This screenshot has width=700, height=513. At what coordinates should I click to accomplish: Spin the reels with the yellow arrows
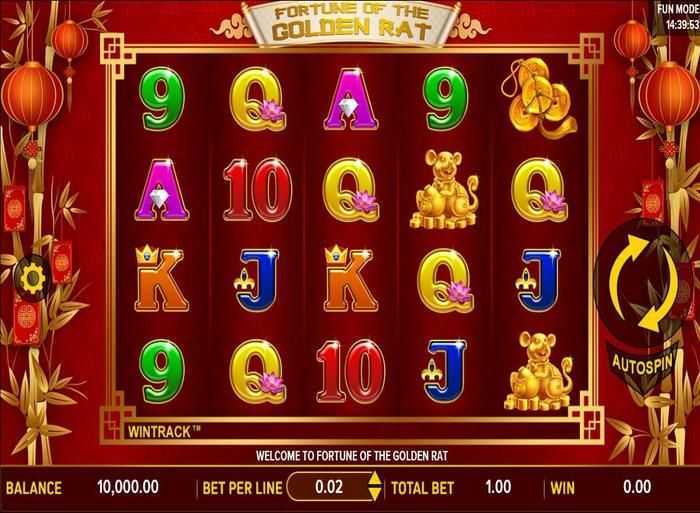click(643, 284)
